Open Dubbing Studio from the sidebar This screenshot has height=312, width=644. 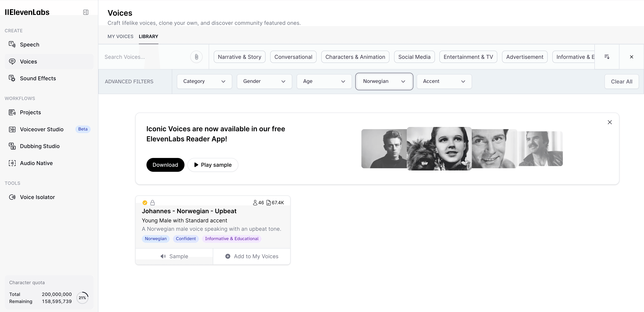(x=40, y=146)
